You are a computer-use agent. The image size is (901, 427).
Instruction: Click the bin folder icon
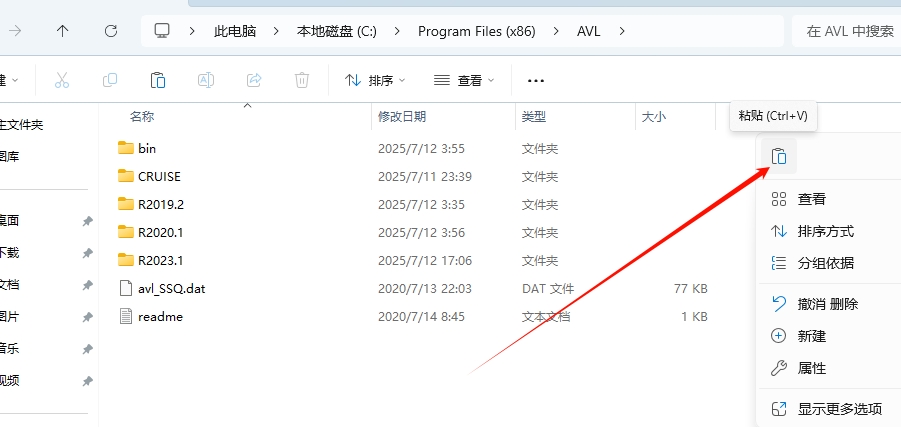126,148
